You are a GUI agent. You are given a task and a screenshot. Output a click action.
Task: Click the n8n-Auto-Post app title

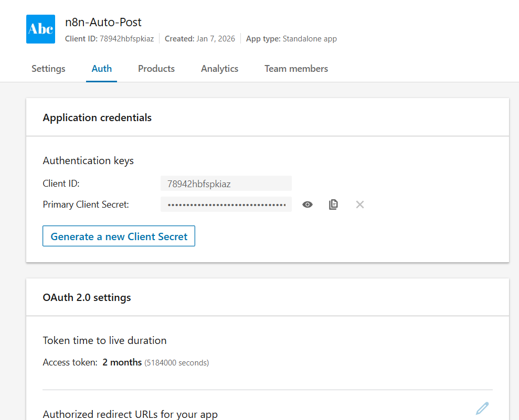click(x=103, y=22)
